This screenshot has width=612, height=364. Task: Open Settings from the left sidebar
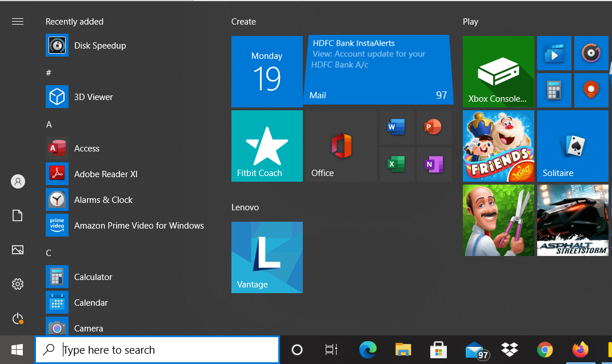tap(17, 284)
